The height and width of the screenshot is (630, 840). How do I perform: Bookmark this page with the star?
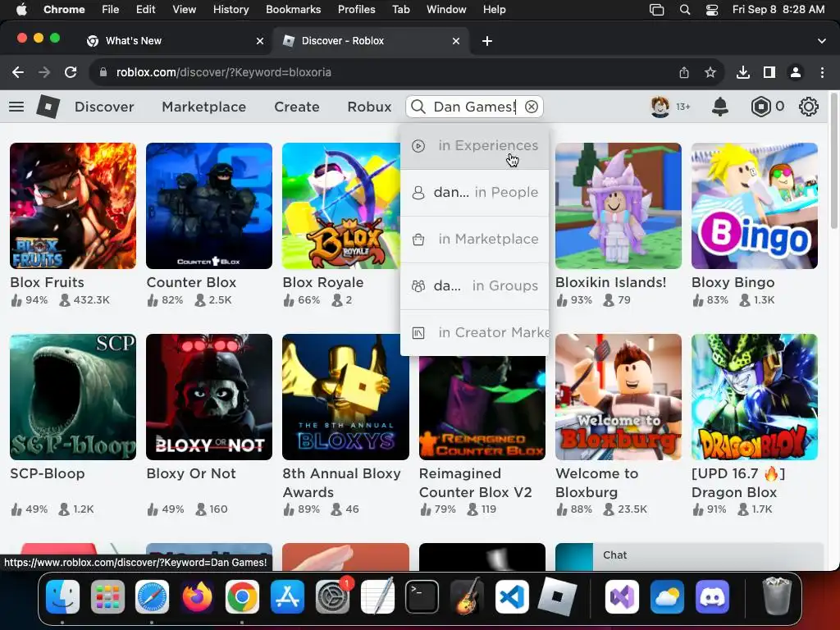[710, 72]
